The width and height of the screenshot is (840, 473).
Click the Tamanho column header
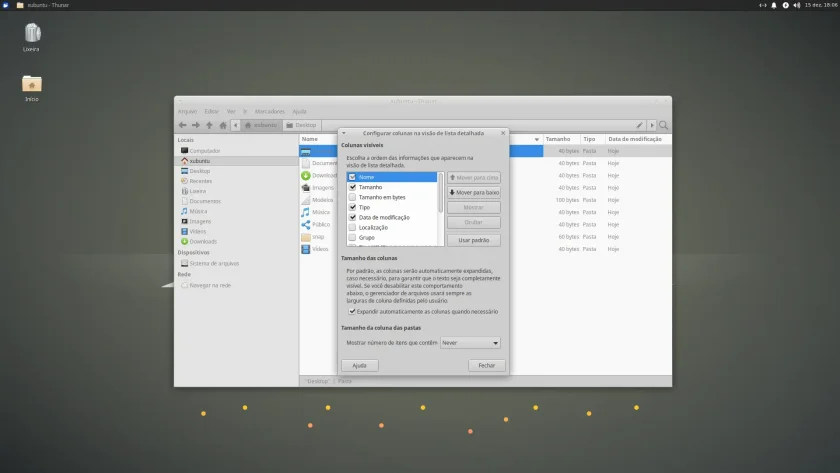click(562, 139)
